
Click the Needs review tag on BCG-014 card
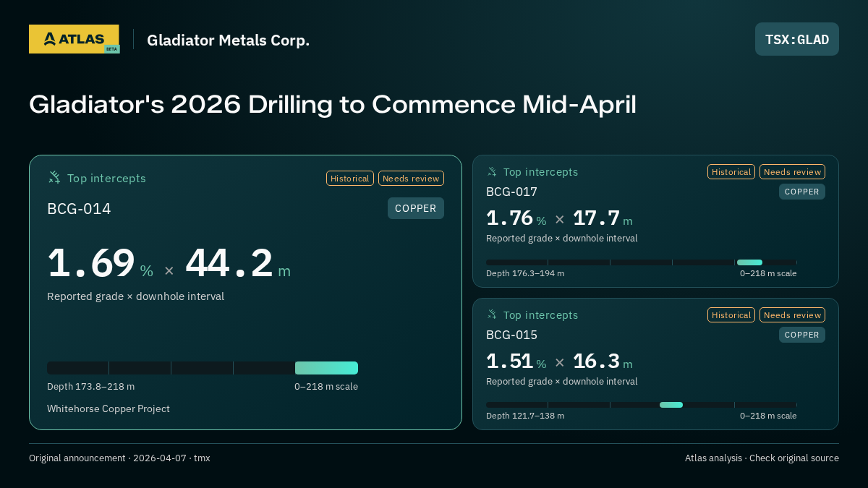(x=411, y=179)
